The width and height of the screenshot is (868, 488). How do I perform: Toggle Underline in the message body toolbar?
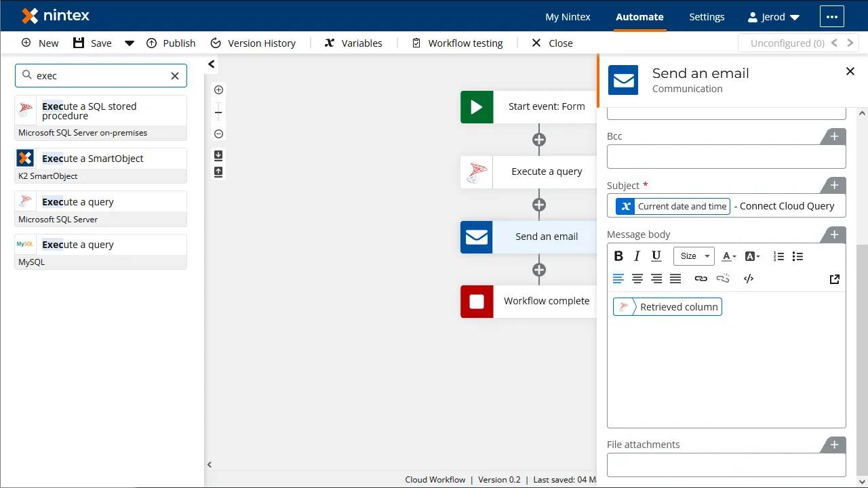(656, 256)
